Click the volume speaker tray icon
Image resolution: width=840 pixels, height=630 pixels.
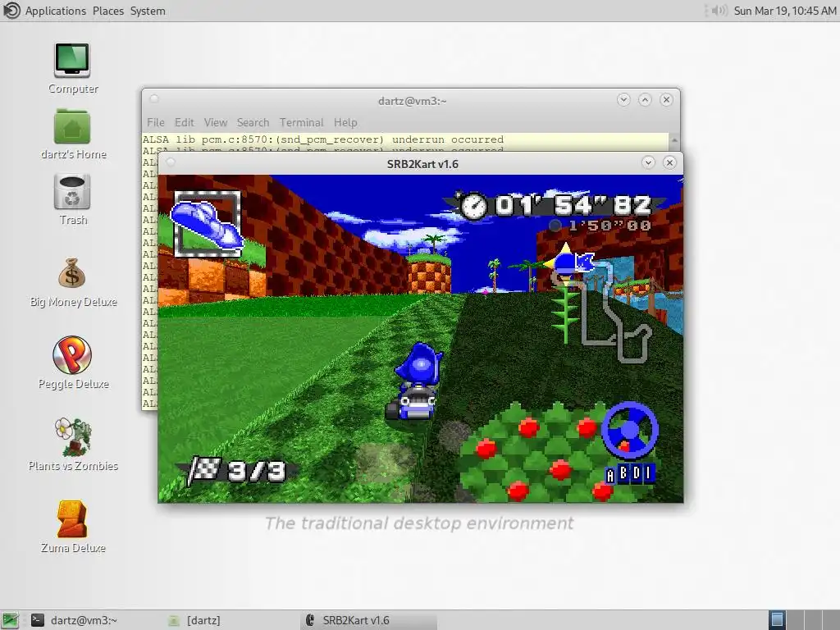(719, 11)
